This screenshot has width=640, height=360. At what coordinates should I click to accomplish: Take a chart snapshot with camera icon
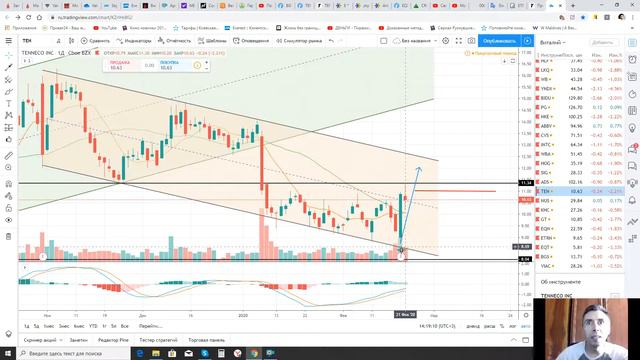point(471,41)
